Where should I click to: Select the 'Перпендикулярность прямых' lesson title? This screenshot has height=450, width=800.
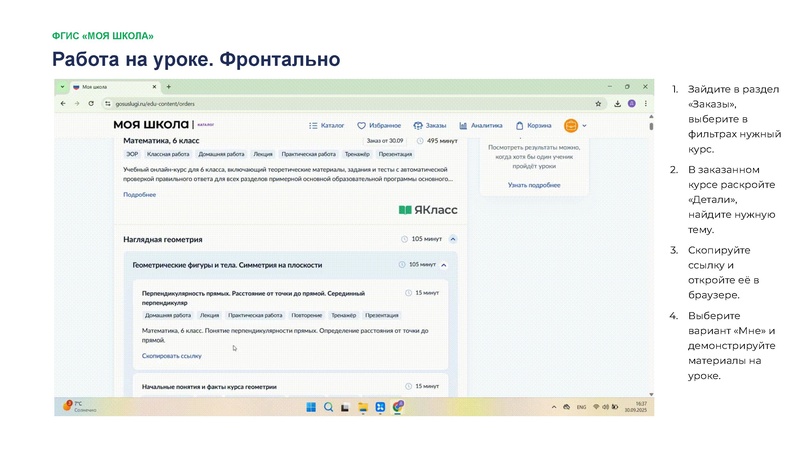pyautogui.click(x=253, y=298)
